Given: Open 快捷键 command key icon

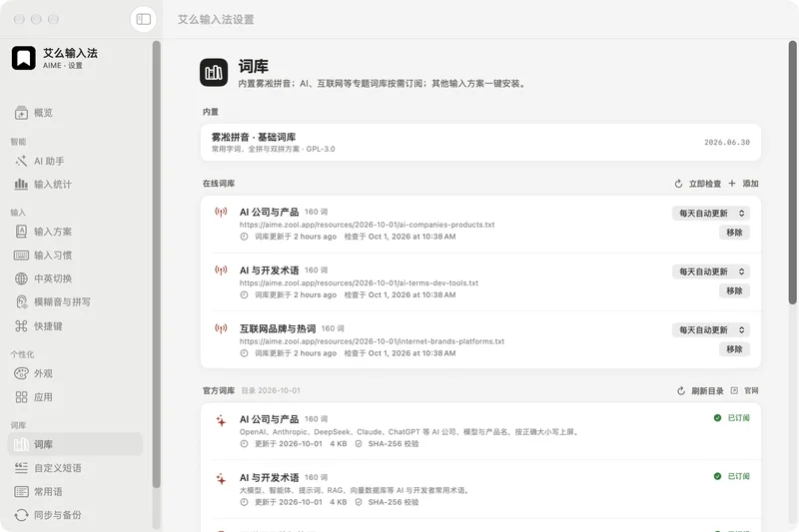Looking at the screenshot, I should 21,325.
